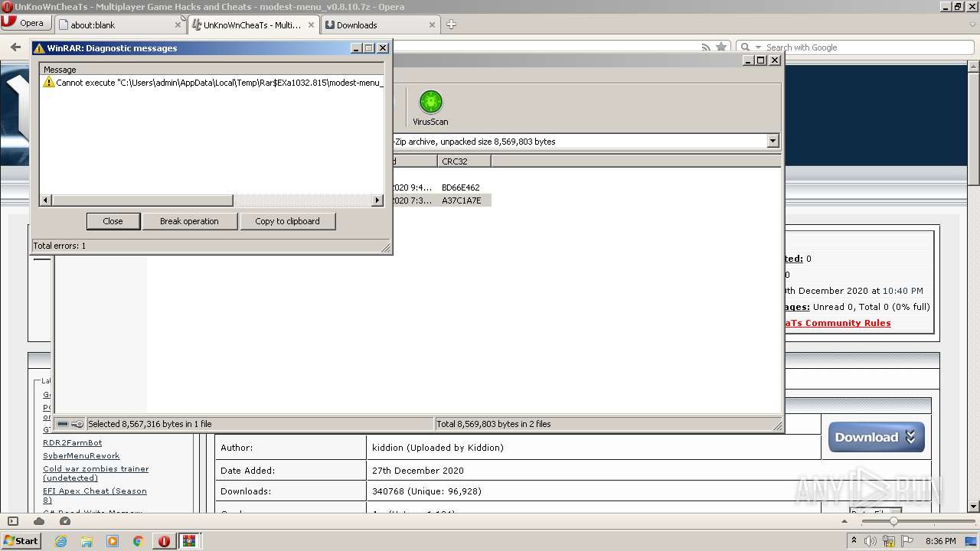The height and width of the screenshot is (551, 980).
Task: Click the network tray icon
Action: [x=889, y=541]
